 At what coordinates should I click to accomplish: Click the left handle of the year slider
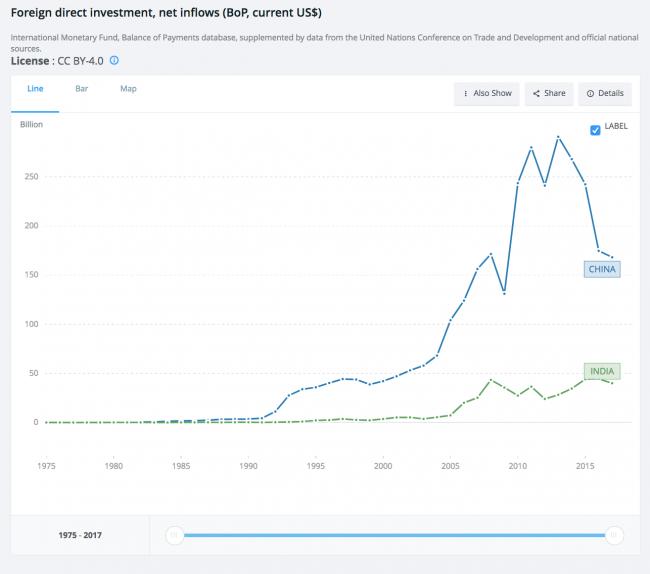[x=175, y=535]
